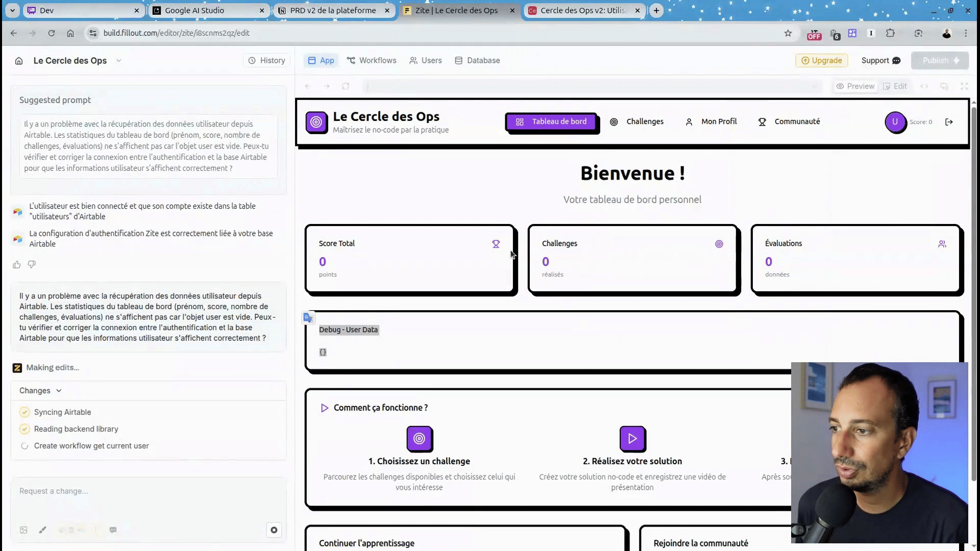The height and width of the screenshot is (551, 980).
Task: Click the Upgrade button
Action: [x=821, y=60]
